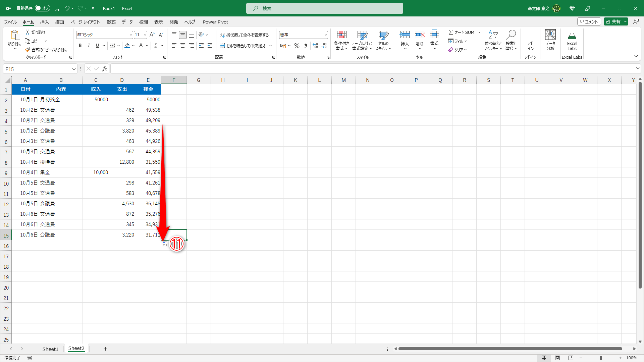Screen dimensions: 644x362
Task: Switch to Page Layout view
Action: point(557,358)
